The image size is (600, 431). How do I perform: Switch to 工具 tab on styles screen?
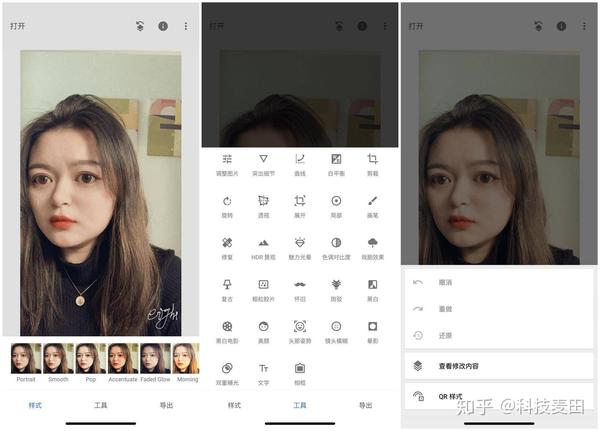pos(101,405)
